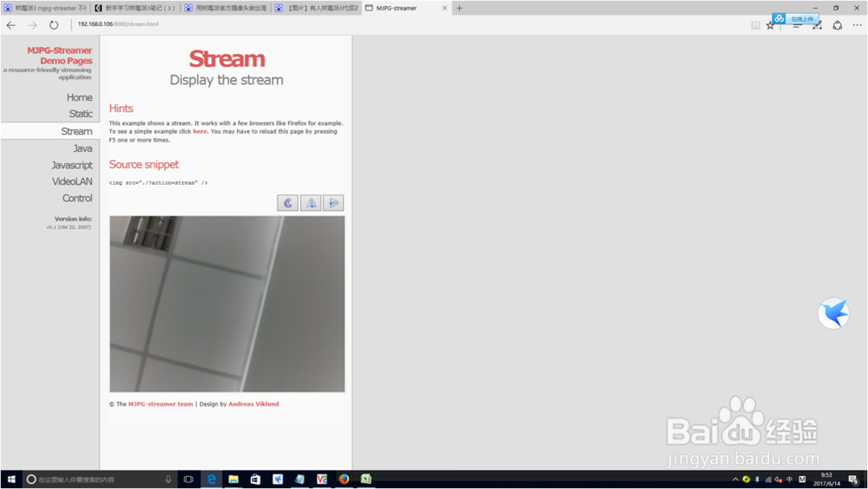Click the Source snippet heading
The height and width of the screenshot is (489, 868).
144,164
